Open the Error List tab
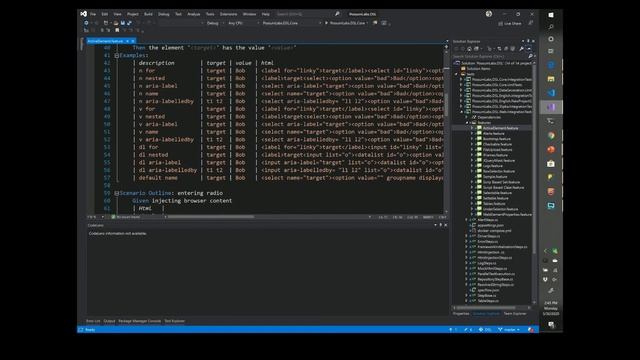The image size is (640, 360). pos(93,321)
